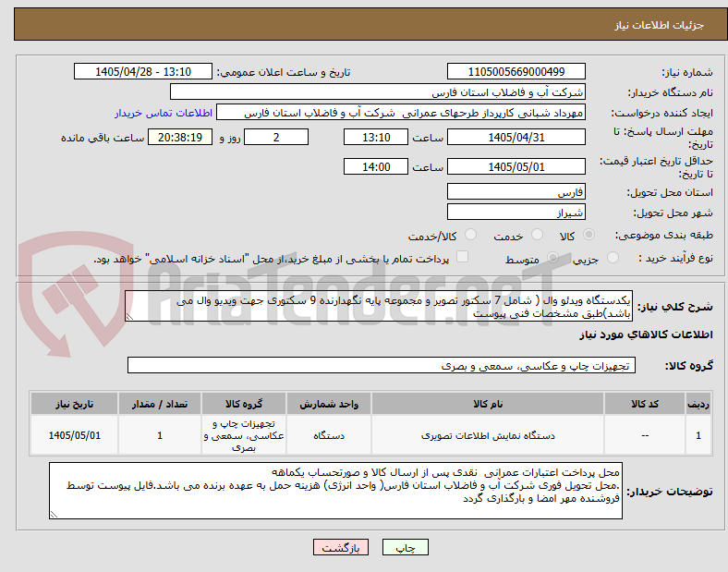This screenshot has width=728, height=572.
Task: Click the نام کالا column header
Action: tap(488, 404)
